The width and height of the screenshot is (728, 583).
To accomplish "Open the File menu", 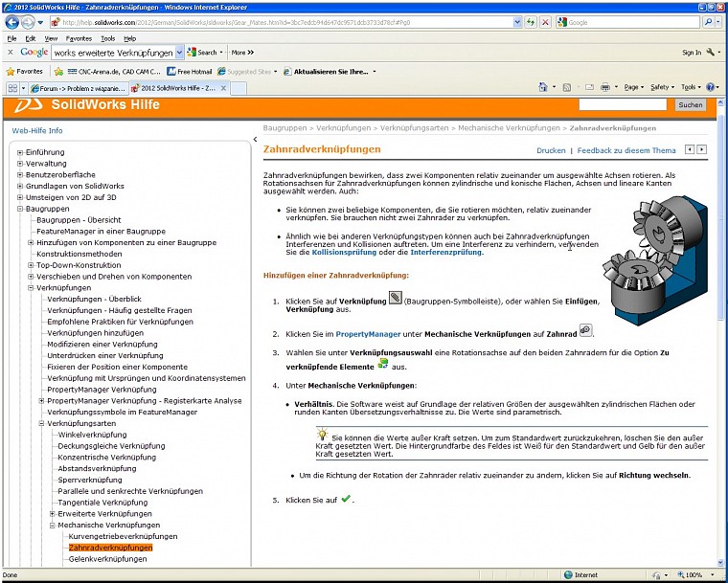I will (12, 38).
